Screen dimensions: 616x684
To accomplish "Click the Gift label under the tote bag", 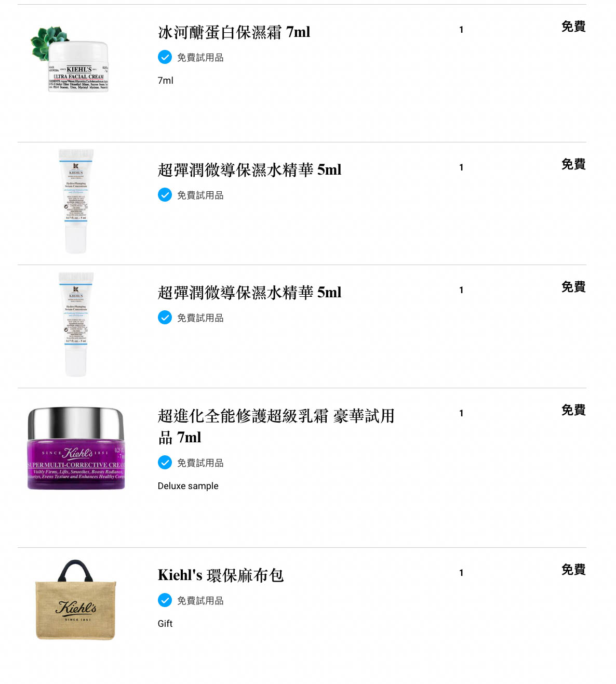I will (x=165, y=624).
